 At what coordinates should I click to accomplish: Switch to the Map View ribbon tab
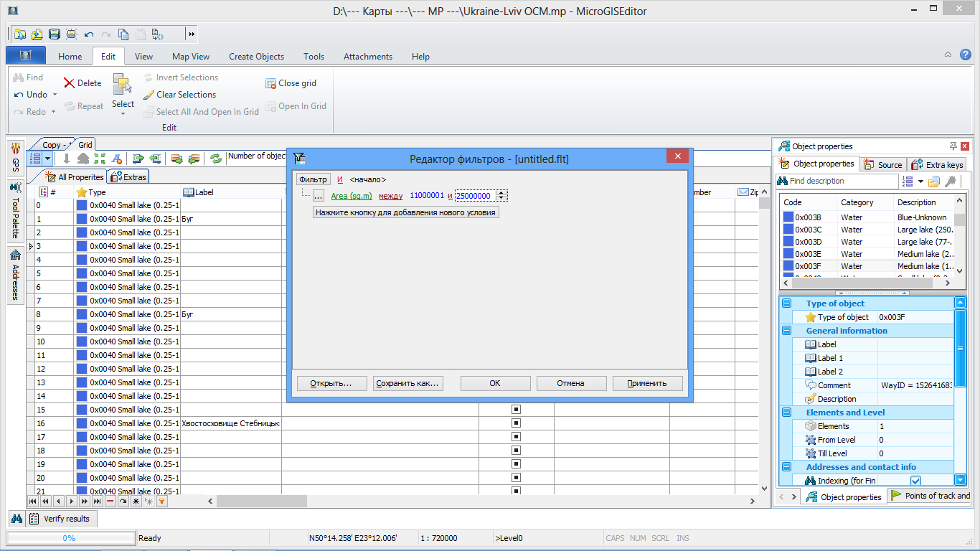tap(191, 57)
